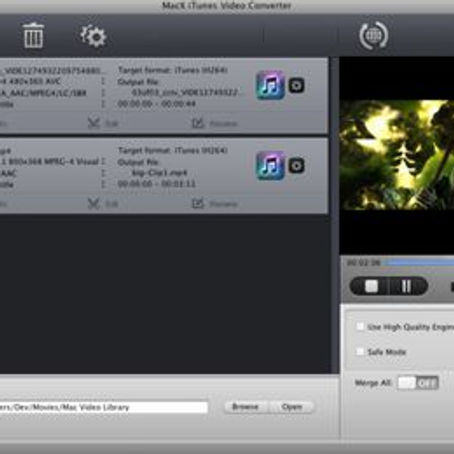This screenshot has width=454, height=454.
Task: Click the Mac Video Library output path field
Action: 103,407
